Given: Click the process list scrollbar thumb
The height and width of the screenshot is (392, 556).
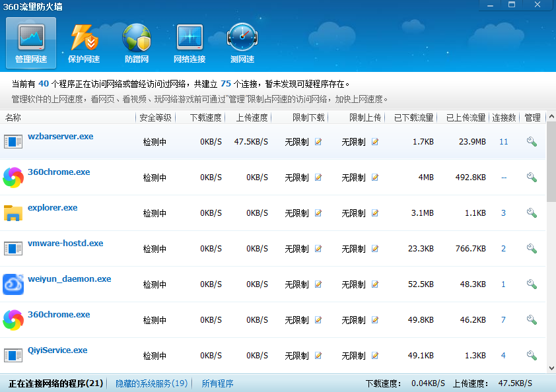Looking at the screenshot, I should [551, 162].
